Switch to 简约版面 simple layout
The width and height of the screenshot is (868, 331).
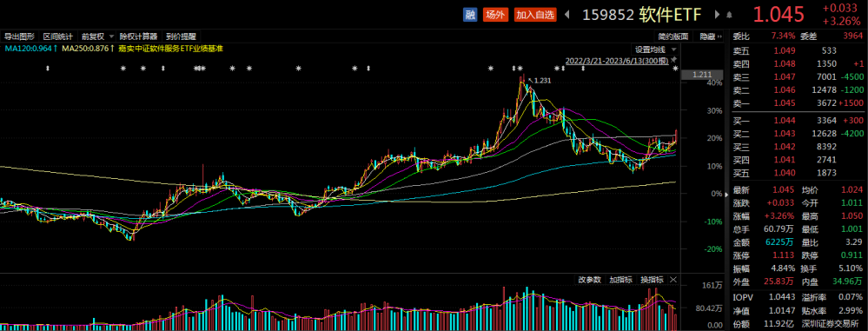(673, 36)
